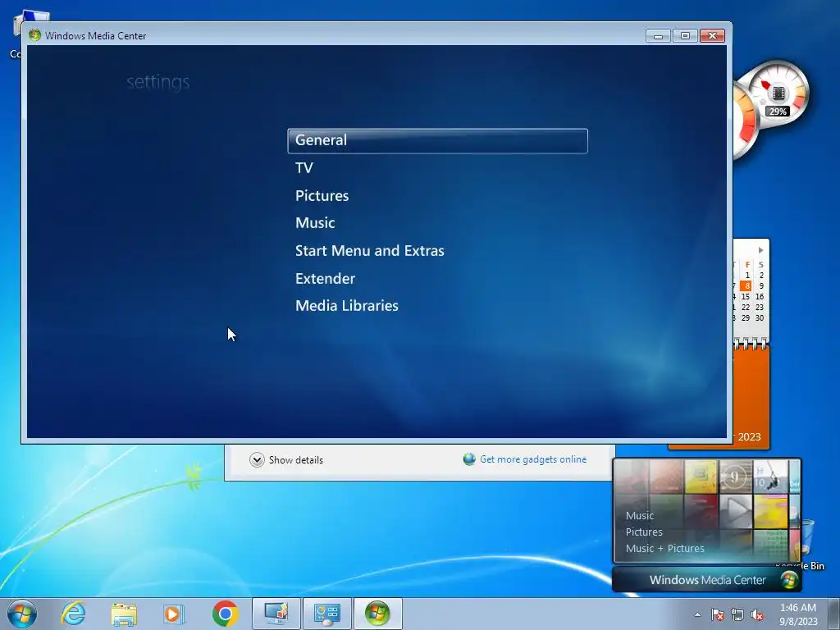Select date 23 on calendar gadget
The height and width of the screenshot is (630, 840).
pyautogui.click(x=760, y=307)
